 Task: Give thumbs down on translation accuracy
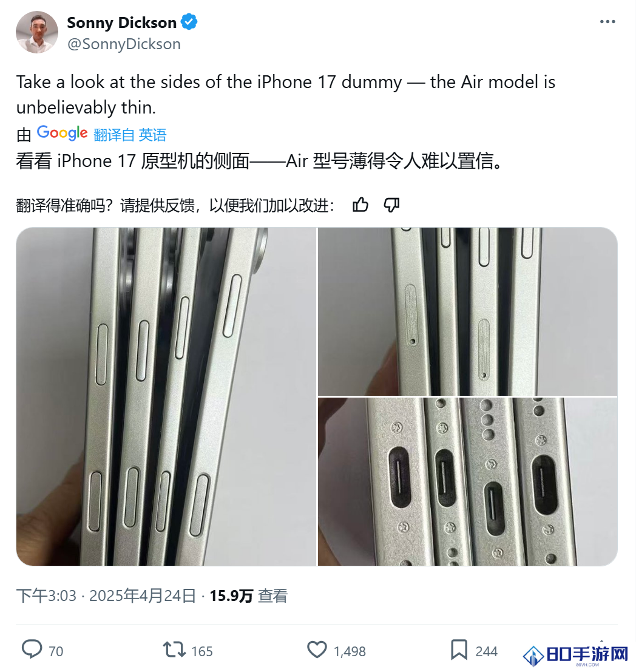pos(391,205)
